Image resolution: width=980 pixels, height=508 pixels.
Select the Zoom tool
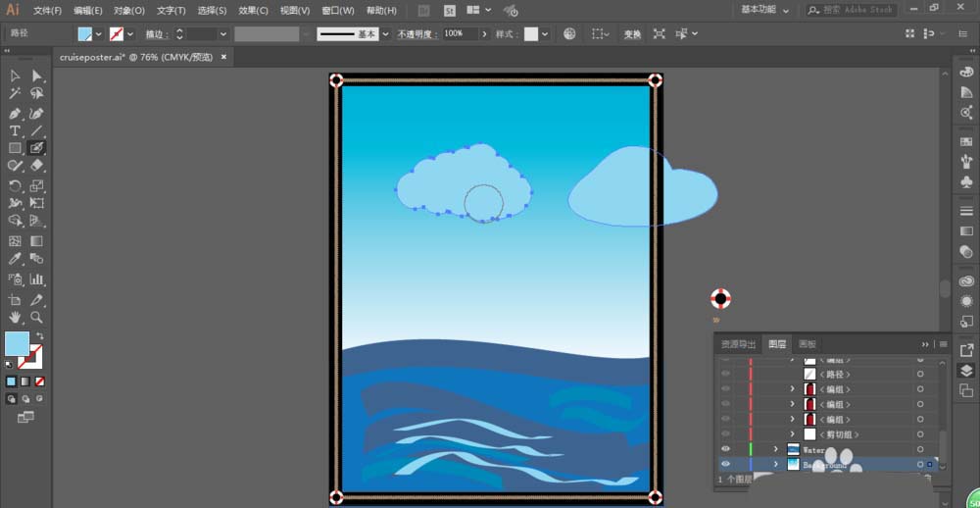(37, 317)
